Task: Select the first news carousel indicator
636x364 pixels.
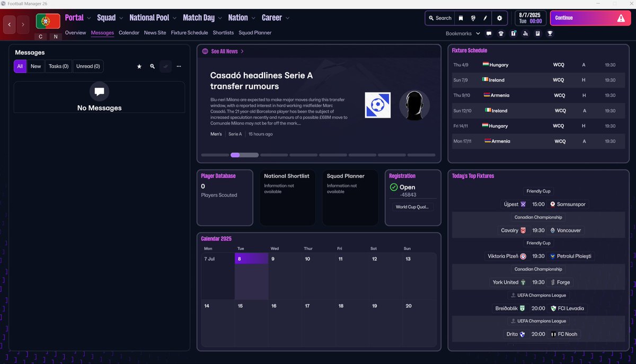Action: 215,155
